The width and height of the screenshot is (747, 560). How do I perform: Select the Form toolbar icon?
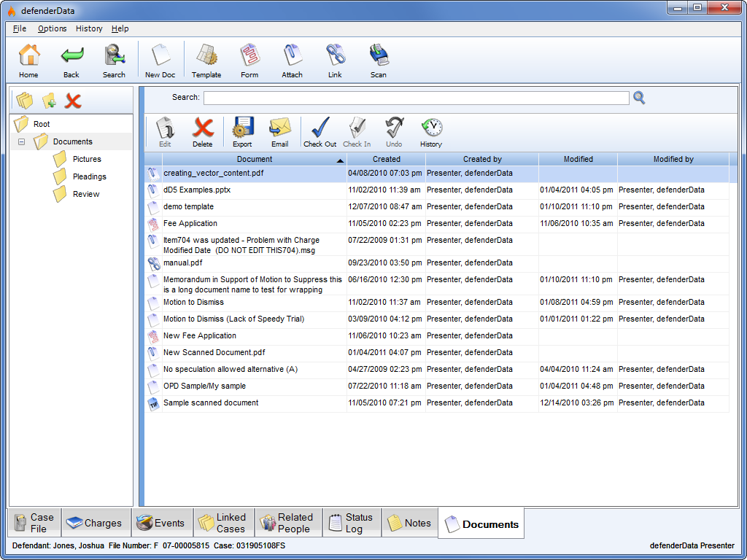(249, 55)
